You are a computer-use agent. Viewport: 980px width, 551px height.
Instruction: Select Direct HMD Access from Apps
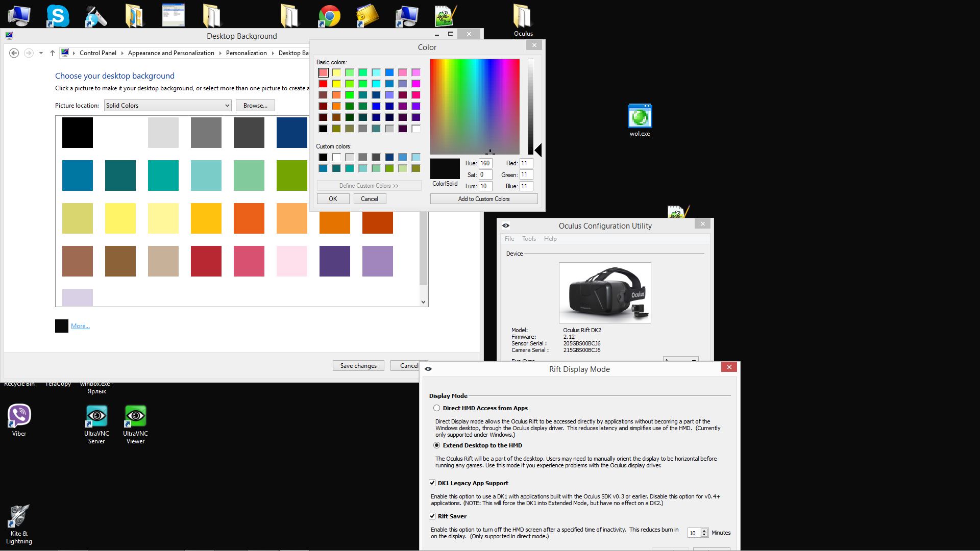436,408
